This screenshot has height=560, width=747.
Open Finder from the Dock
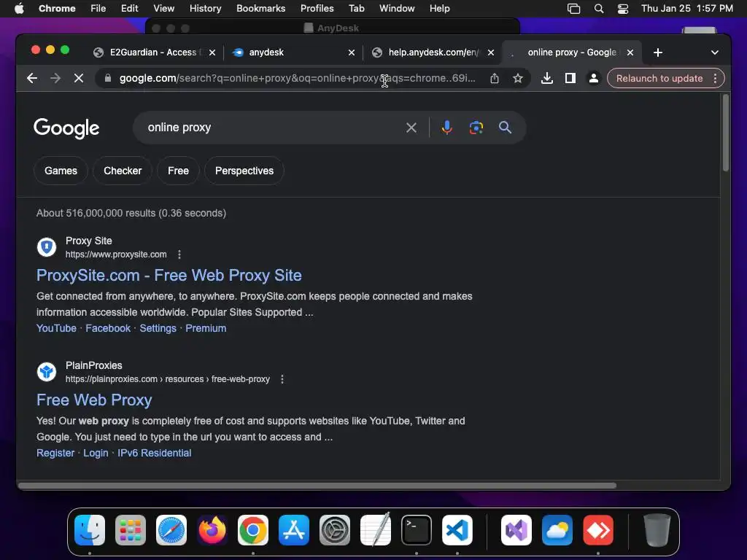pyautogui.click(x=90, y=530)
